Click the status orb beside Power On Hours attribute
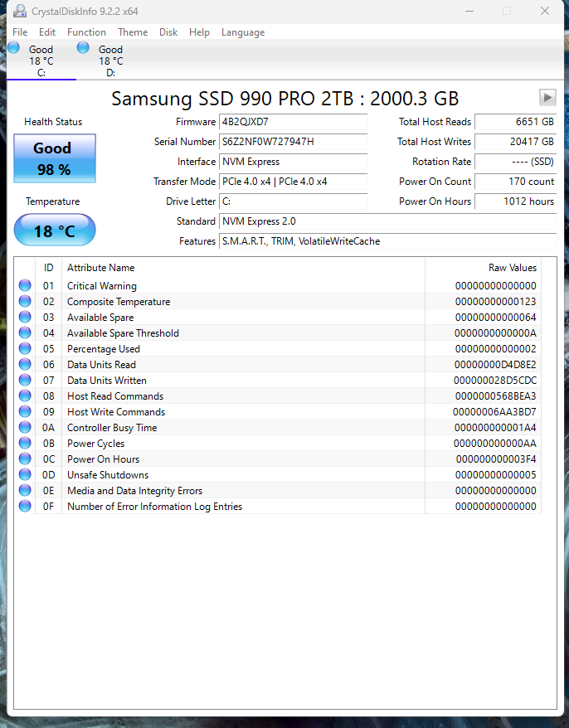569x728 pixels. pyautogui.click(x=25, y=459)
